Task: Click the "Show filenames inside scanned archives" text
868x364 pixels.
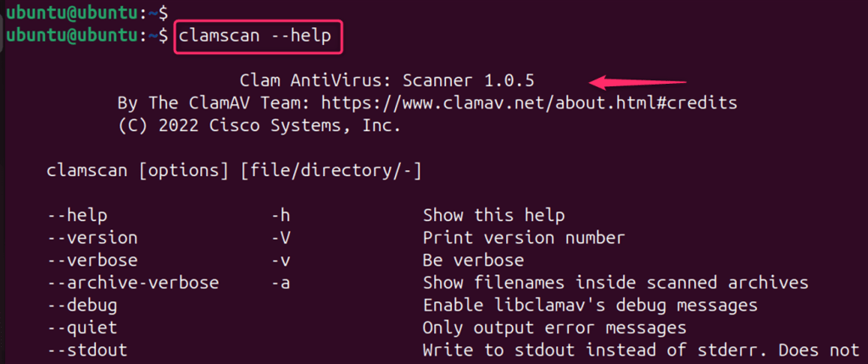Action: (615, 282)
